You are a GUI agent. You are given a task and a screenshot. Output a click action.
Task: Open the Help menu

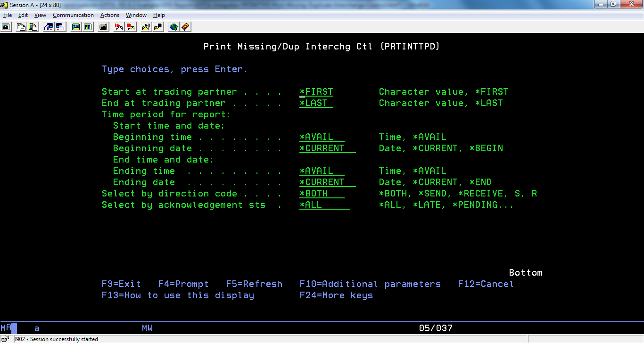159,15
